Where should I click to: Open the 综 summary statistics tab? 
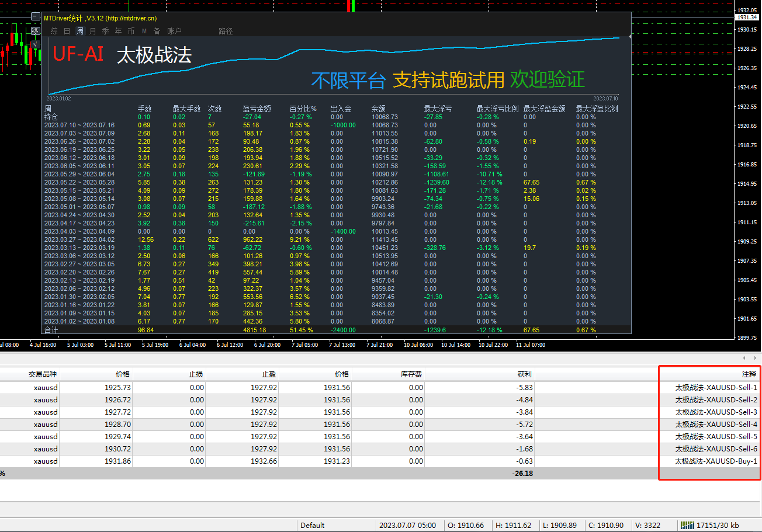click(54, 31)
